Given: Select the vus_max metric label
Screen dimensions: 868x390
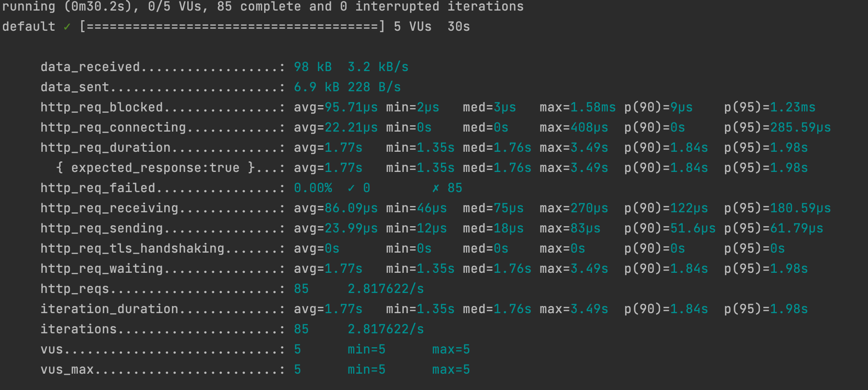Looking at the screenshot, I should pyautogui.click(x=67, y=370).
